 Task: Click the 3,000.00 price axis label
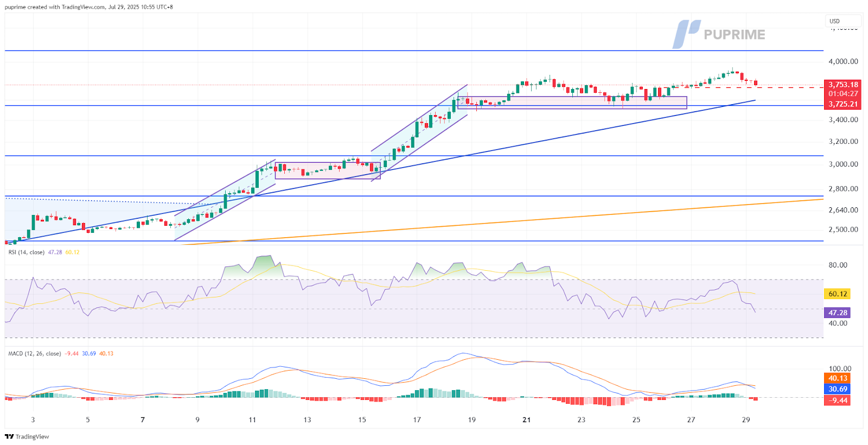coord(843,164)
